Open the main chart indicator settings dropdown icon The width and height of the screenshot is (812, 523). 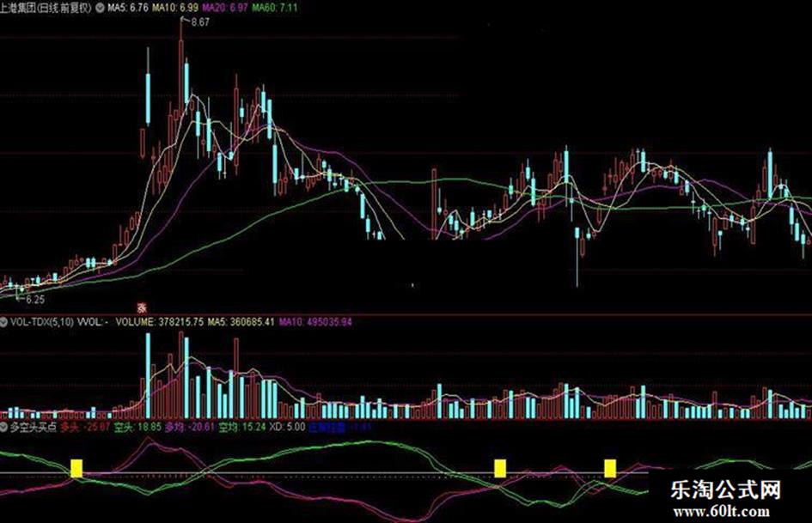coord(99,9)
